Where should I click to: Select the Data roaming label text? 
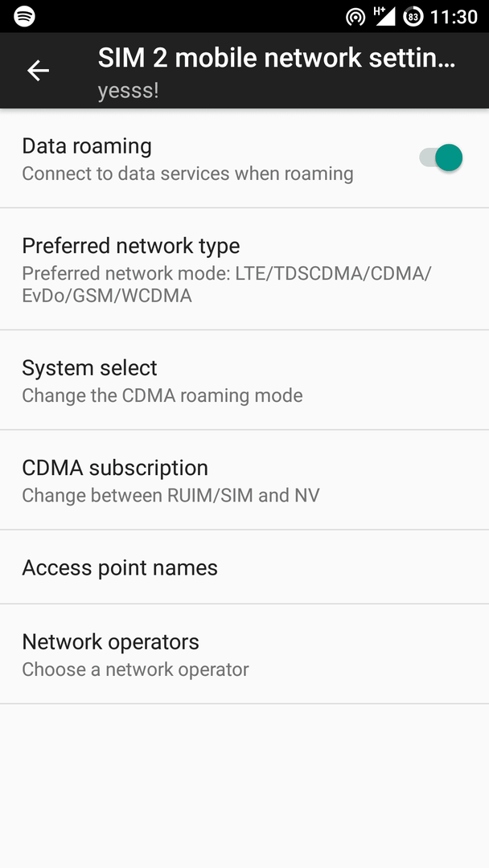click(x=87, y=146)
